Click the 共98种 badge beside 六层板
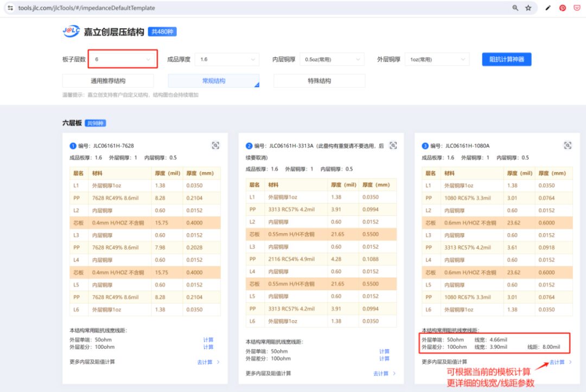The width and height of the screenshot is (586, 392). click(95, 123)
